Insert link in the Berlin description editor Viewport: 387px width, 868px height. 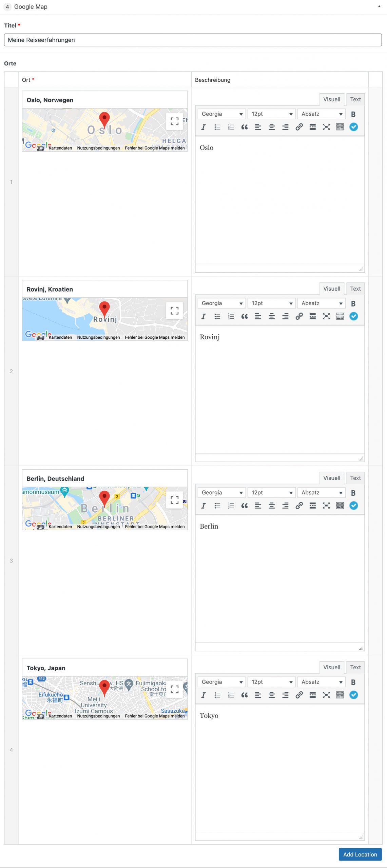coord(299,506)
